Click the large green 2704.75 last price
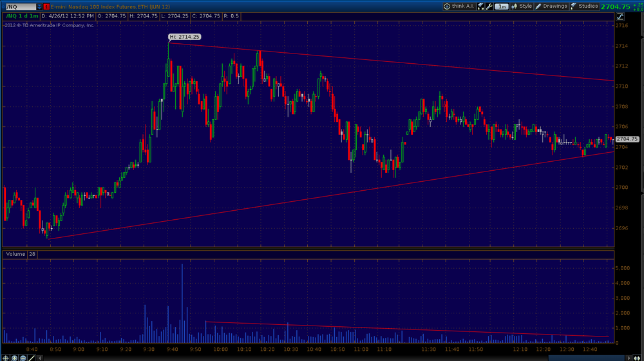 coord(615,6)
